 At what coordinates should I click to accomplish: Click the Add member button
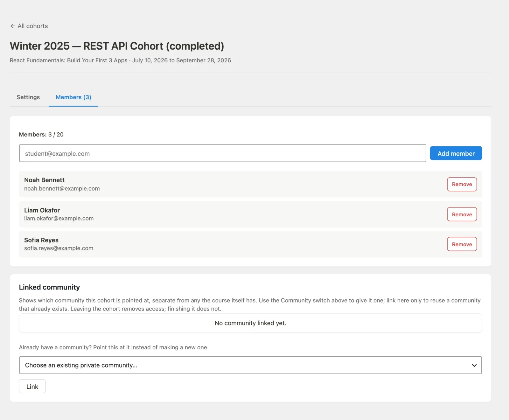pos(456,153)
